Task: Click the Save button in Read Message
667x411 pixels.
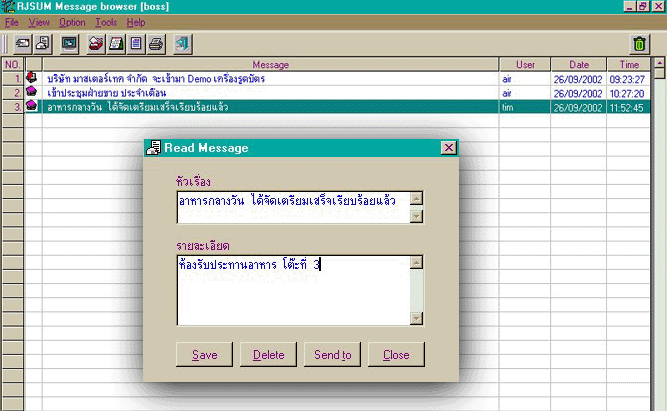Action: [205, 354]
